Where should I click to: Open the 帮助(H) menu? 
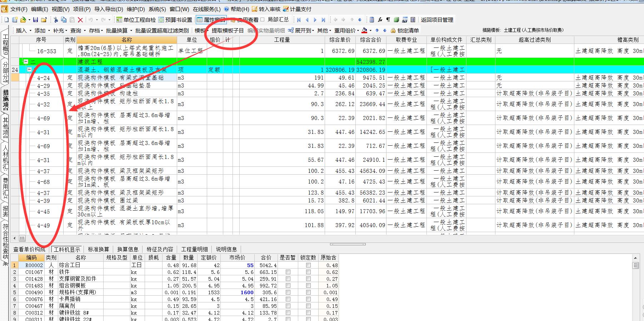(x=236, y=9)
